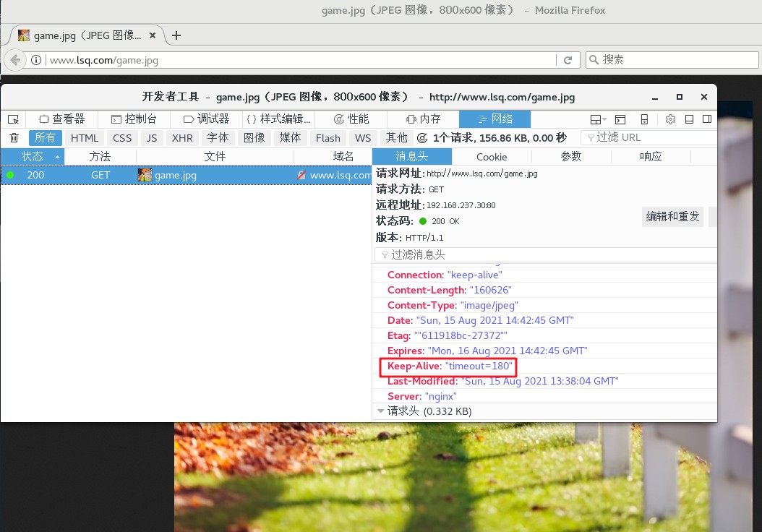The width and height of the screenshot is (762, 532).
Task: Click the Last-Modified header line
Action: point(503,381)
